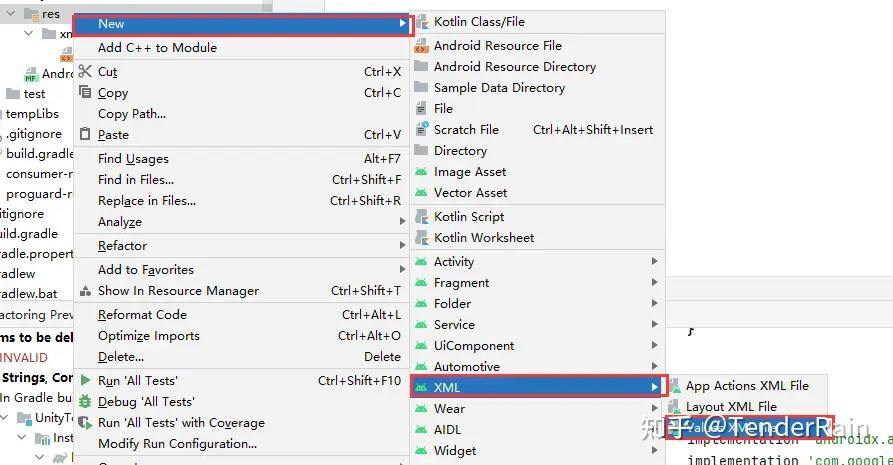This screenshot has height=465, width=893.
Task: Click the Kotlin Class/File icon
Action: click(421, 22)
